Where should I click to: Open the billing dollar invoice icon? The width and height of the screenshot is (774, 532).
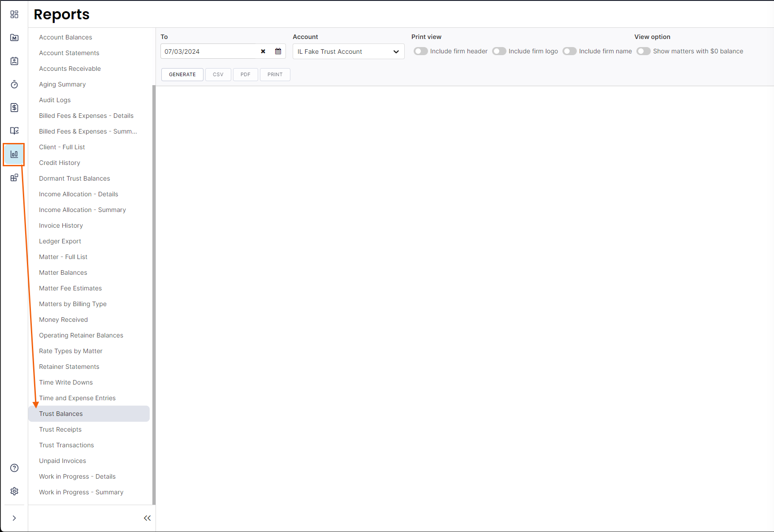pos(14,108)
